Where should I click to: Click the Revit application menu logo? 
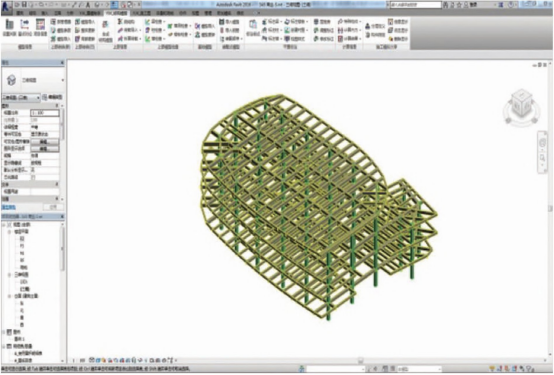point(7,6)
